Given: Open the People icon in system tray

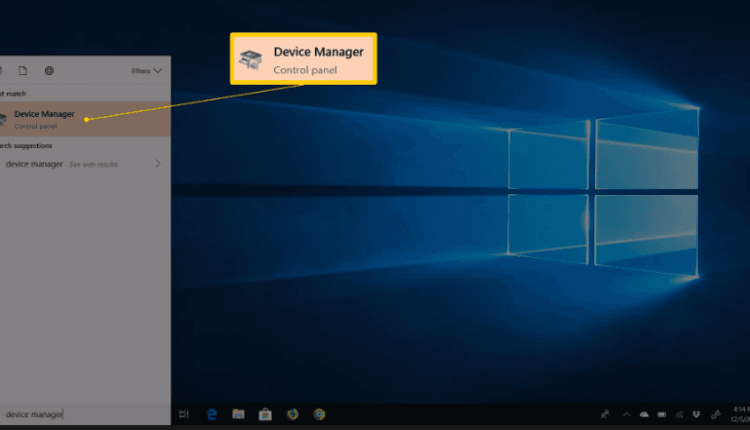Looking at the screenshot, I should coord(605,415).
